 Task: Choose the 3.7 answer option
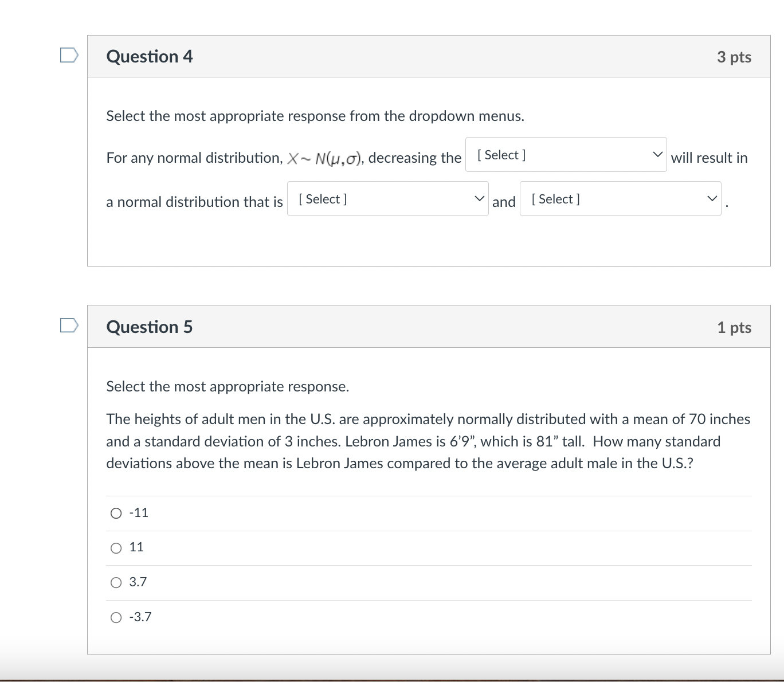pyautogui.click(x=116, y=582)
